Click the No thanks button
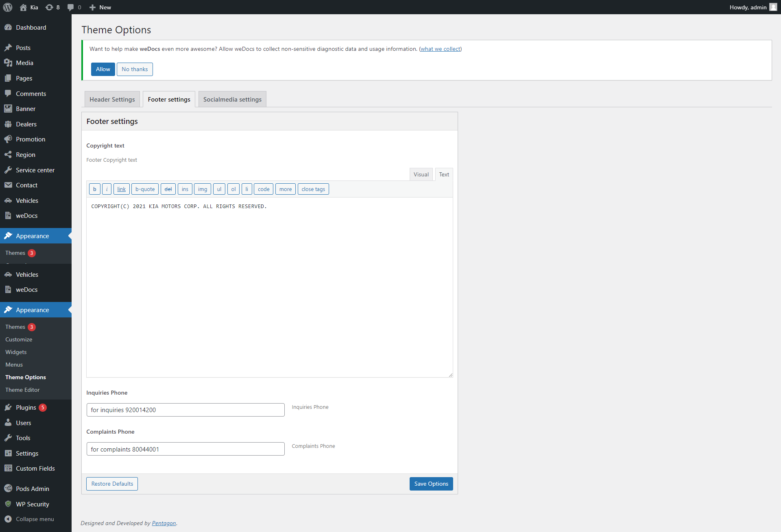Screen dimensions: 781x532 135,69
